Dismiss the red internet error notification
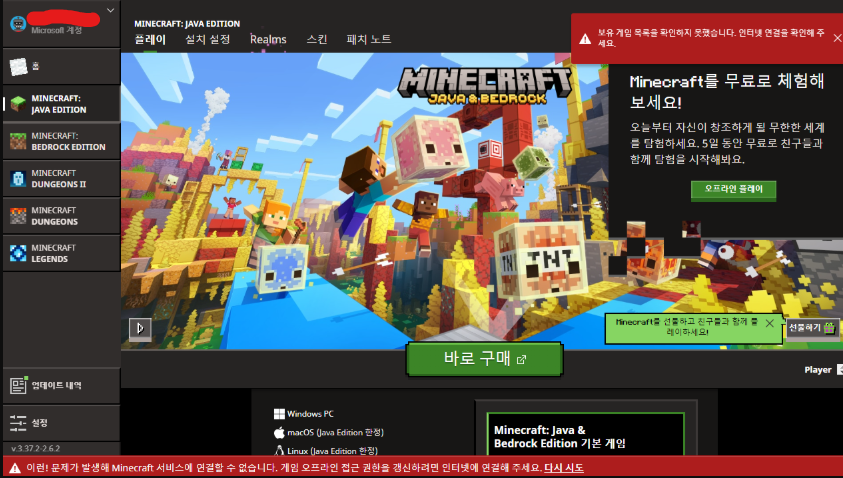 pyautogui.click(x=837, y=38)
